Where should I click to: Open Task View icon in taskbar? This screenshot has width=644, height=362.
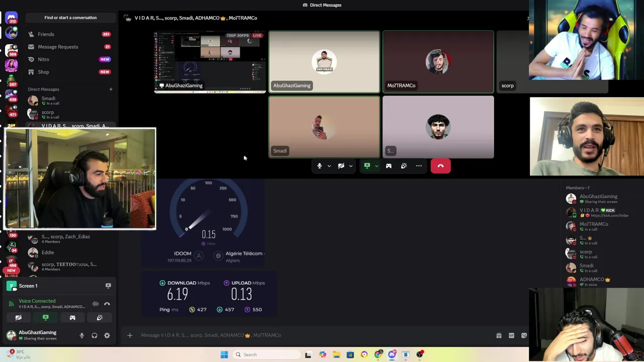click(x=308, y=354)
